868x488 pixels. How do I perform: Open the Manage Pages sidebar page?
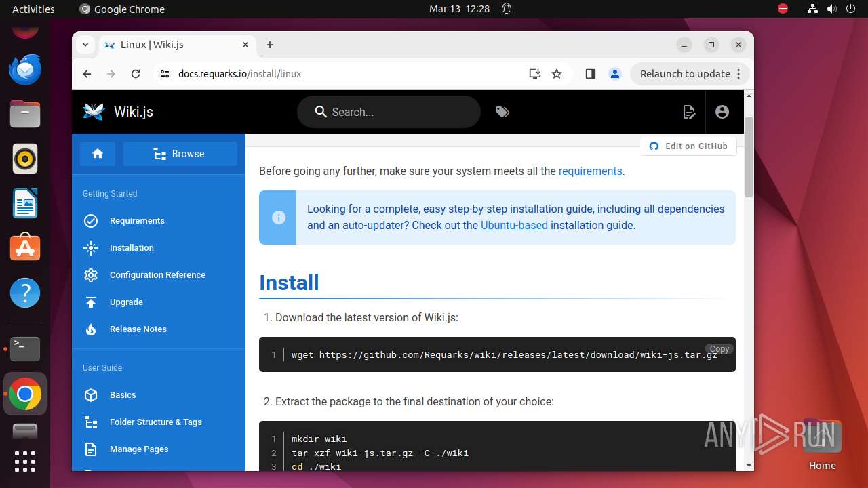[159, 449]
